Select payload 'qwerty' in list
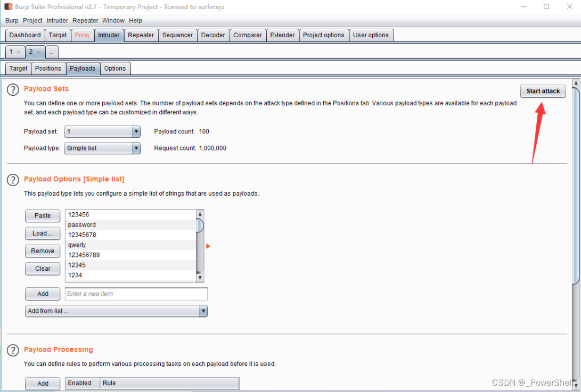581x392 pixels. (130, 245)
